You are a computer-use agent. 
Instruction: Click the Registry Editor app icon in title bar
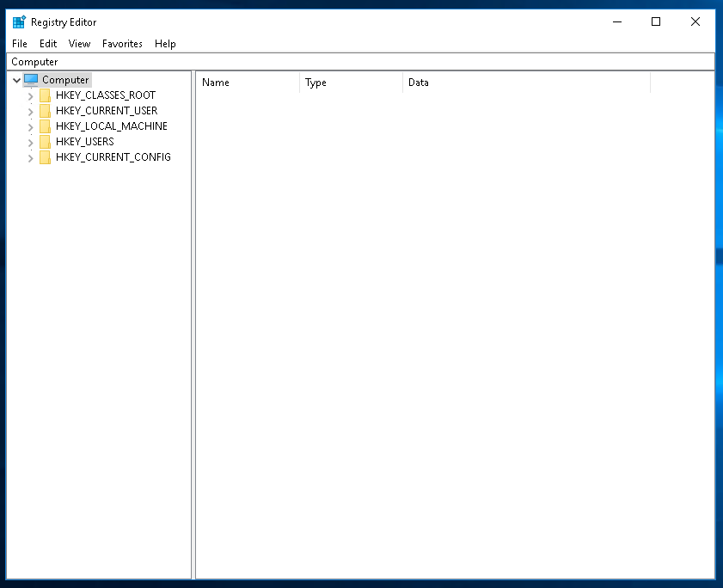20,21
